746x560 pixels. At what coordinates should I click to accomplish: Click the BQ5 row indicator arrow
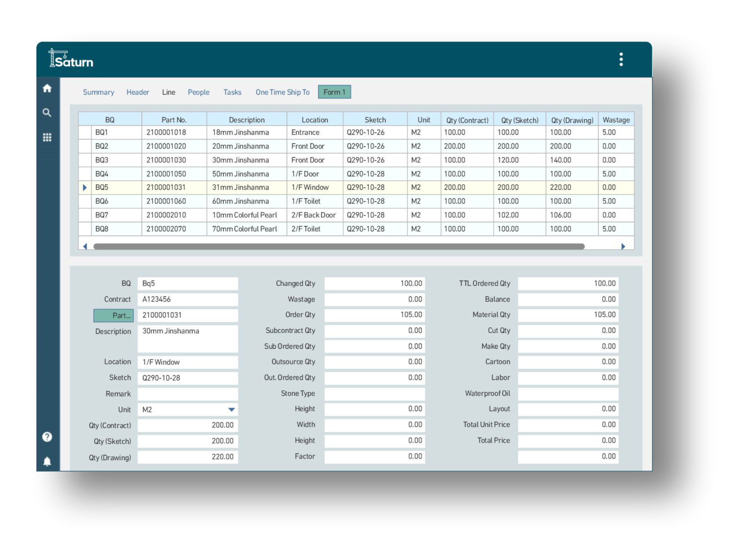pyautogui.click(x=85, y=188)
